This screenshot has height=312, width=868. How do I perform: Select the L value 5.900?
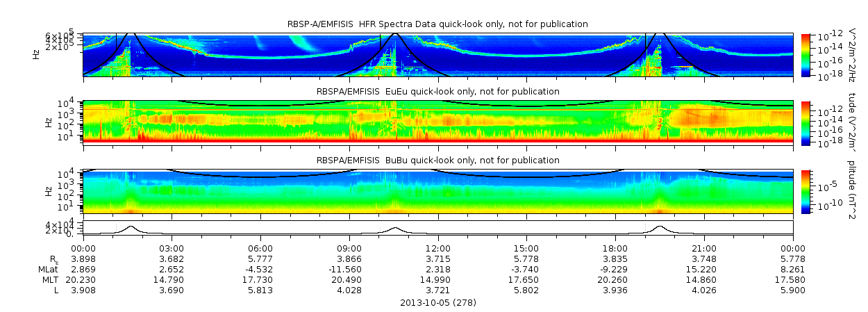click(x=793, y=290)
